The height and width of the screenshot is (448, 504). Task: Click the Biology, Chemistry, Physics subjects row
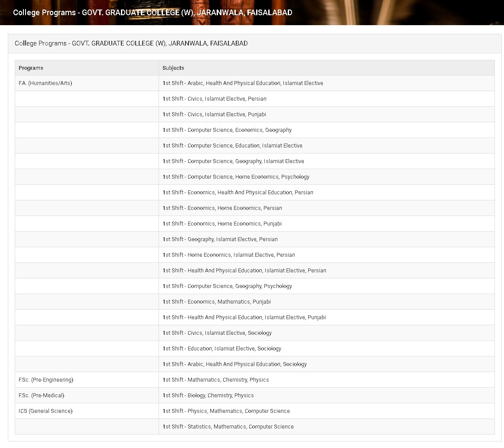click(208, 396)
